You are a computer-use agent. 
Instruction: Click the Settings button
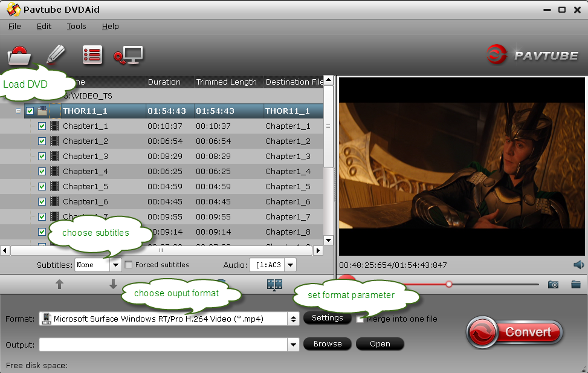[x=328, y=318]
